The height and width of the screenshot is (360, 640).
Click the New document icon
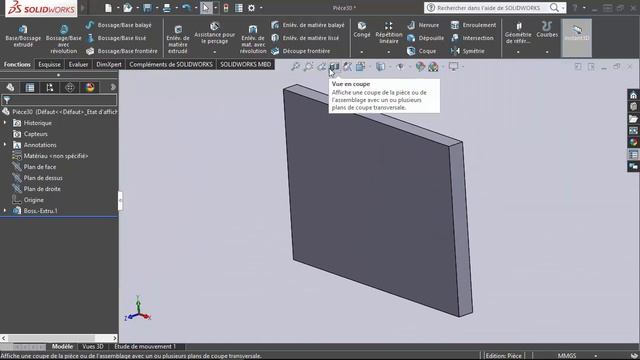[108, 8]
